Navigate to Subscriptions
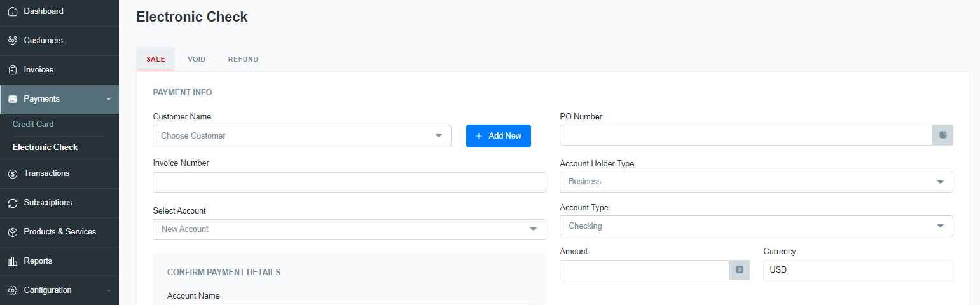The image size is (980, 305). coord(59,203)
